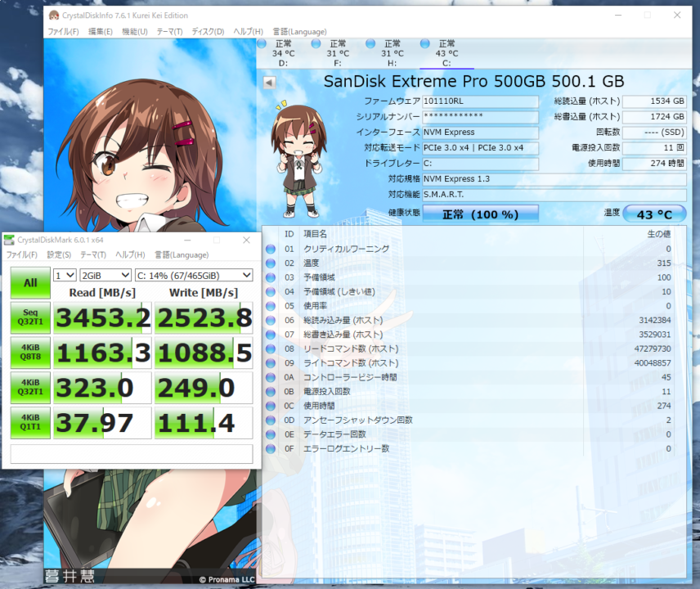Open the C: 14% target drive dropdown
This screenshot has width=700, height=589.
click(194, 275)
